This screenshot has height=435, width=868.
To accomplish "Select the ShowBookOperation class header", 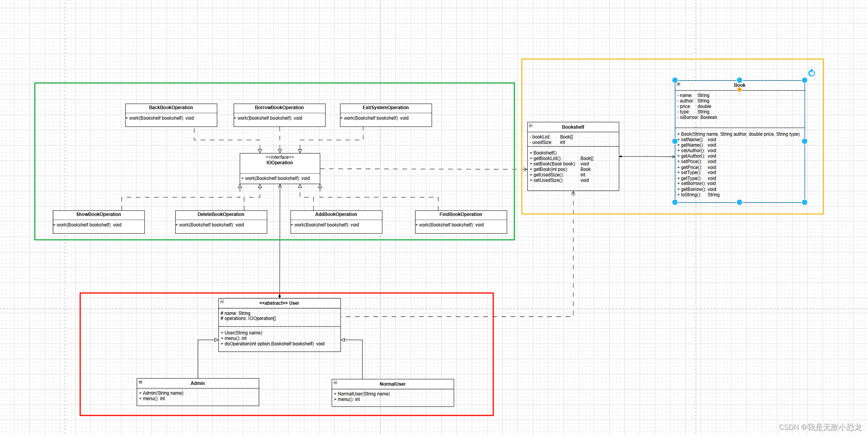I will point(99,214).
